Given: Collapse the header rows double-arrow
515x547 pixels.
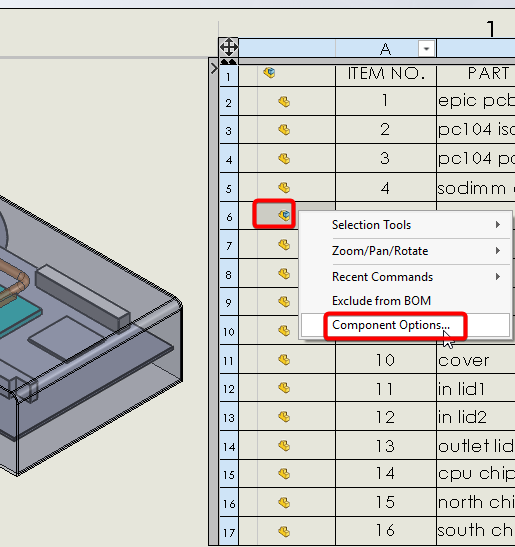Looking at the screenshot, I should click(229, 62).
